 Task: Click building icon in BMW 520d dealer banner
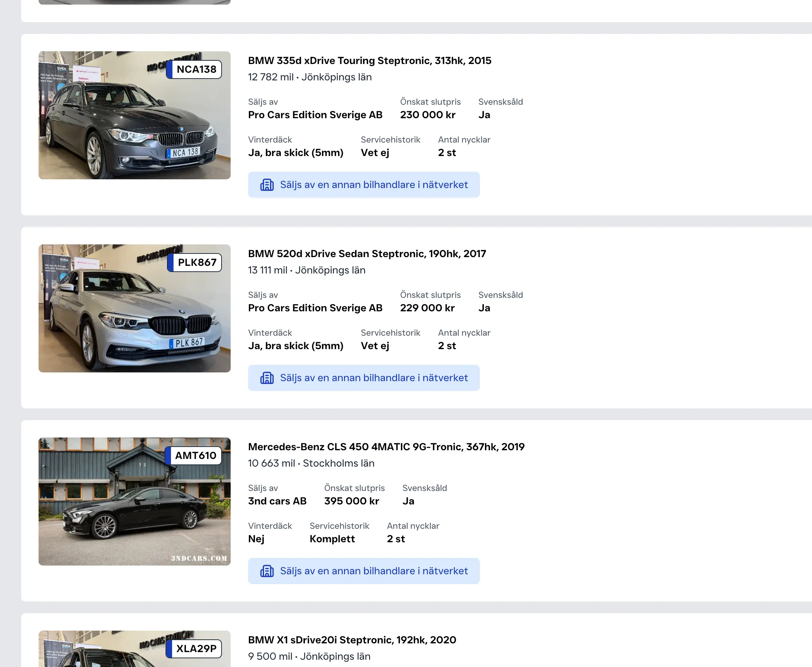pos(267,378)
